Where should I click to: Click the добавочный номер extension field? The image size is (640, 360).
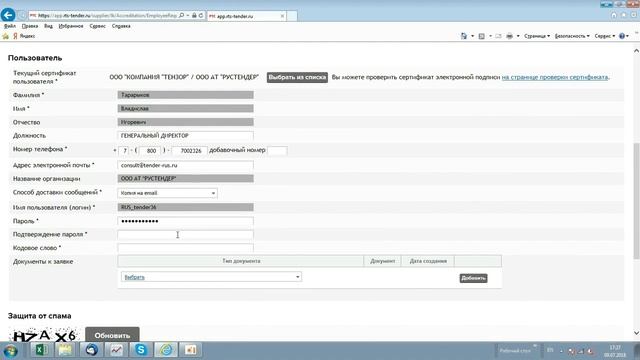(x=277, y=151)
